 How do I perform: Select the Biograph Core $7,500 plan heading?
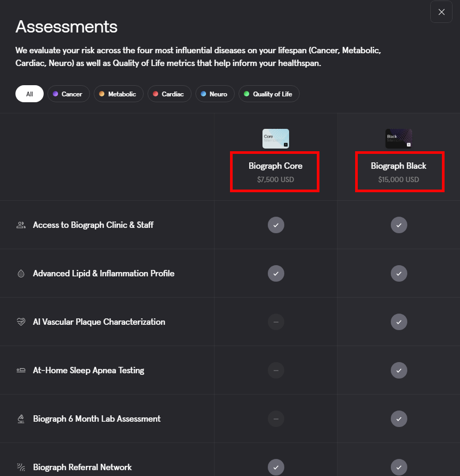275,172
